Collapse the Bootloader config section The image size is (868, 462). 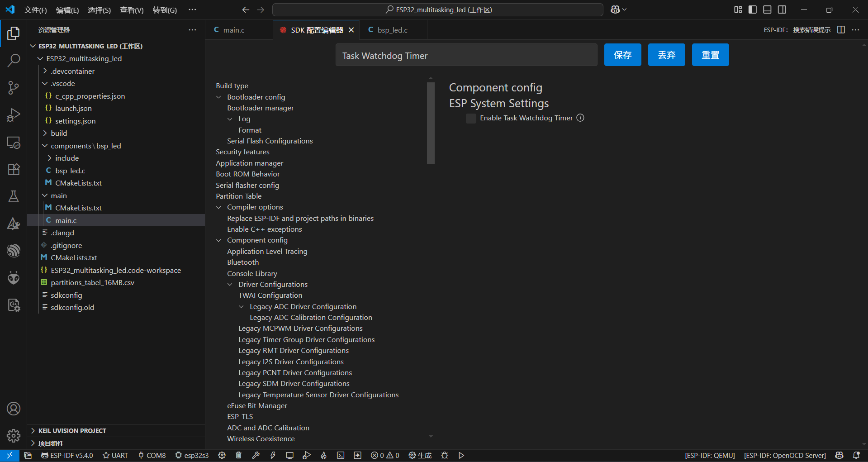(219, 97)
